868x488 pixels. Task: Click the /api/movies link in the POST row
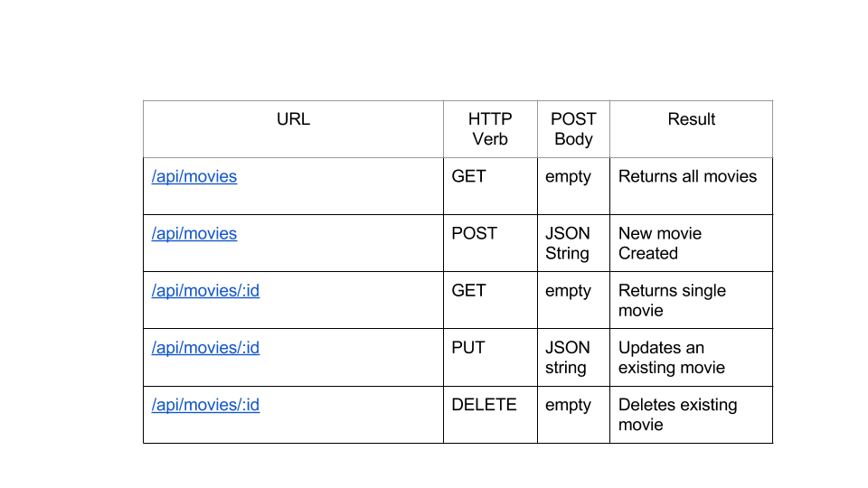[193, 234]
